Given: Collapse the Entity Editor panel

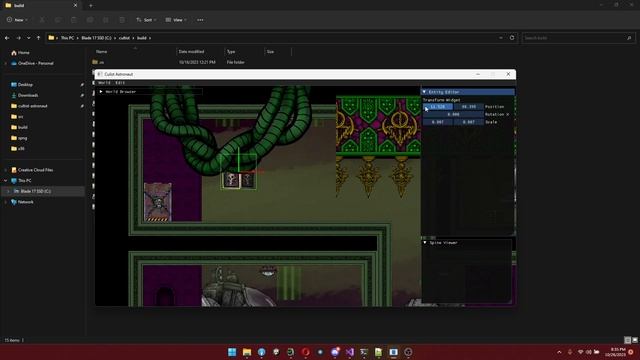Looking at the screenshot, I should [x=424, y=92].
